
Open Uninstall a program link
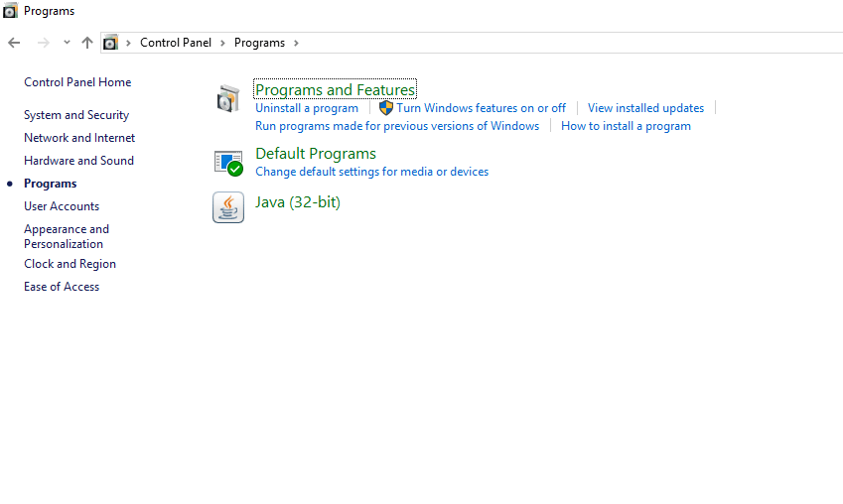click(307, 108)
